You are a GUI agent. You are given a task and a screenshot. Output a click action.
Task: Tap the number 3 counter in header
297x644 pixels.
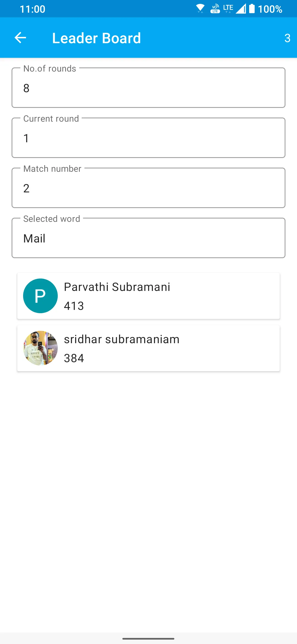click(x=287, y=38)
